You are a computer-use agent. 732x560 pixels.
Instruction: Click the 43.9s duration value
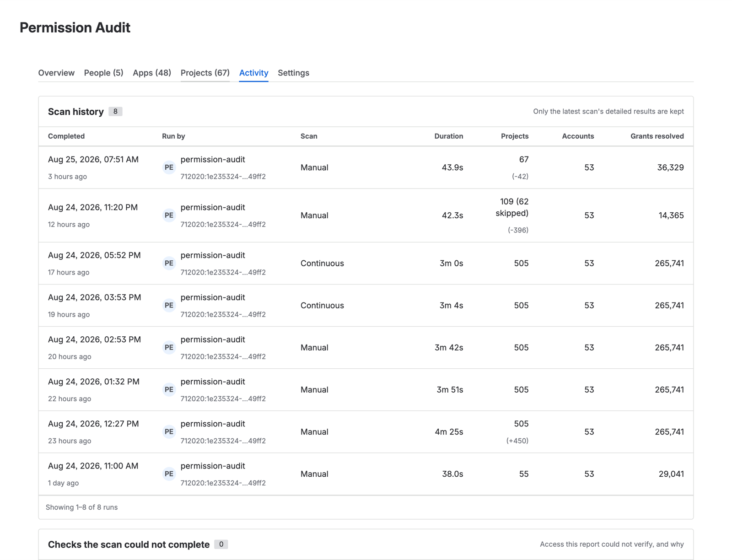point(452,167)
